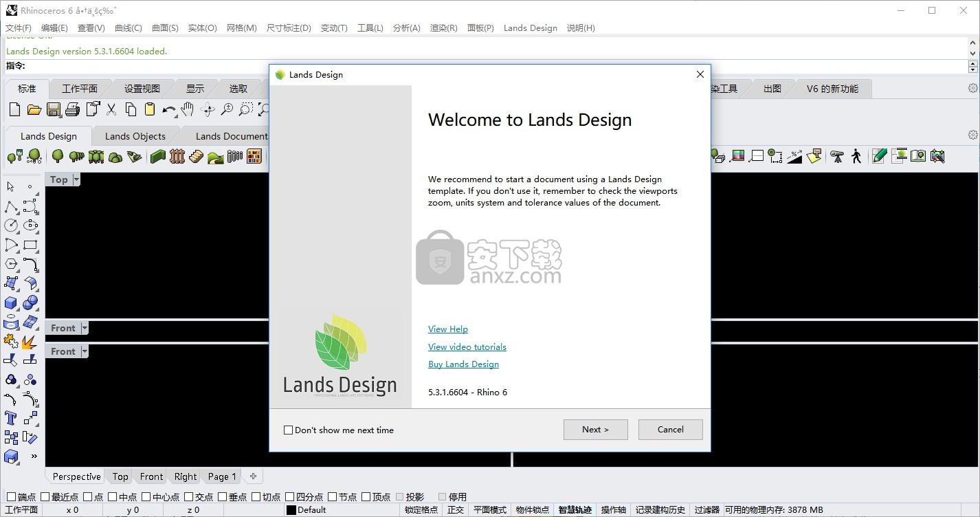This screenshot has height=517, width=980.
Task: Click the Cancel button
Action: pos(671,430)
